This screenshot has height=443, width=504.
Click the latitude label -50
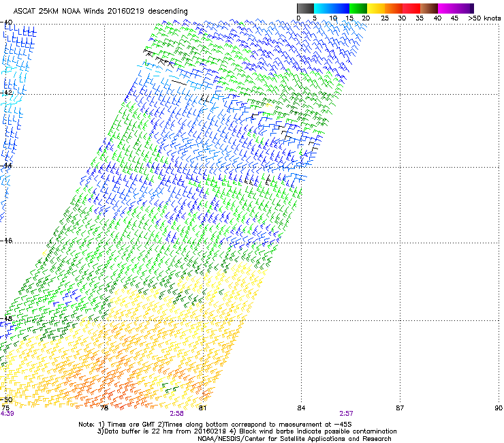tap(6, 399)
